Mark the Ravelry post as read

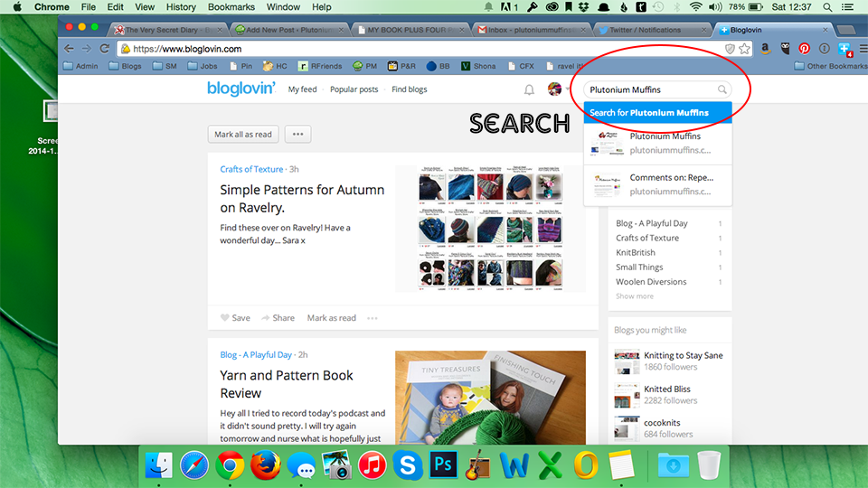tap(331, 317)
